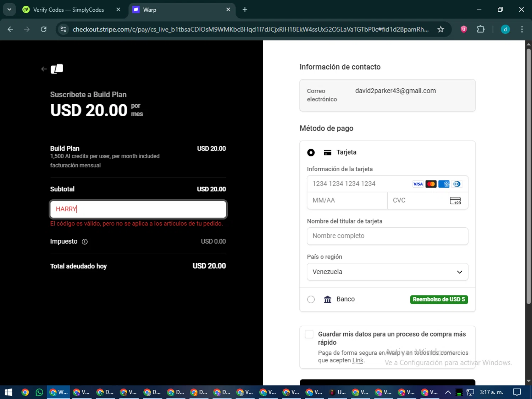Click the 'Método de pago' heading

pos(326,128)
